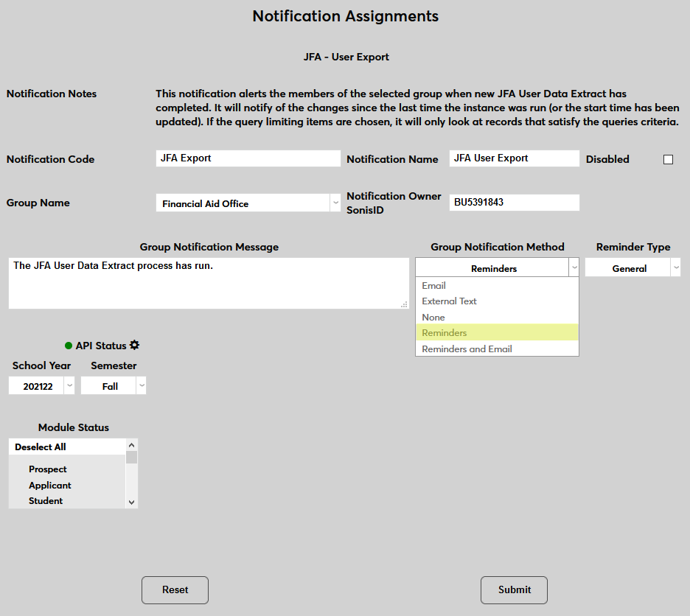Image resolution: width=690 pixels, height=616 pixels.
Task: Open the Semester dropdown
Action: [x=114, y=386]
